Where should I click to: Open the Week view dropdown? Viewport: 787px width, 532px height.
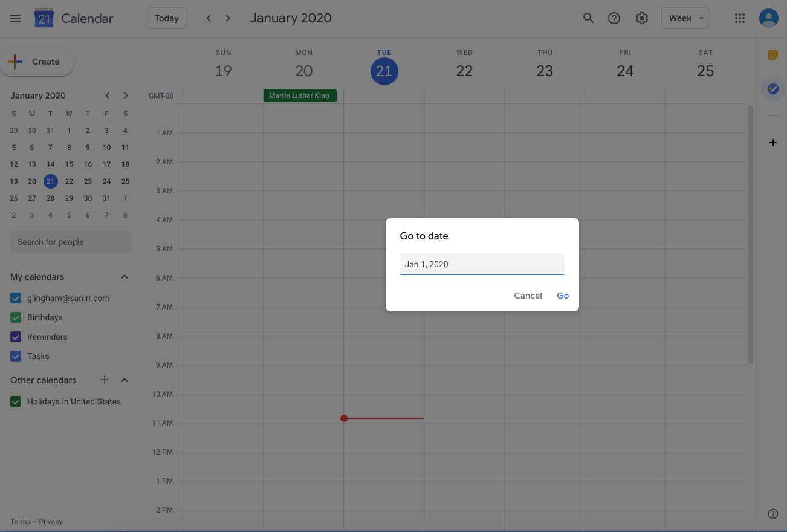(x=686, y=18)
